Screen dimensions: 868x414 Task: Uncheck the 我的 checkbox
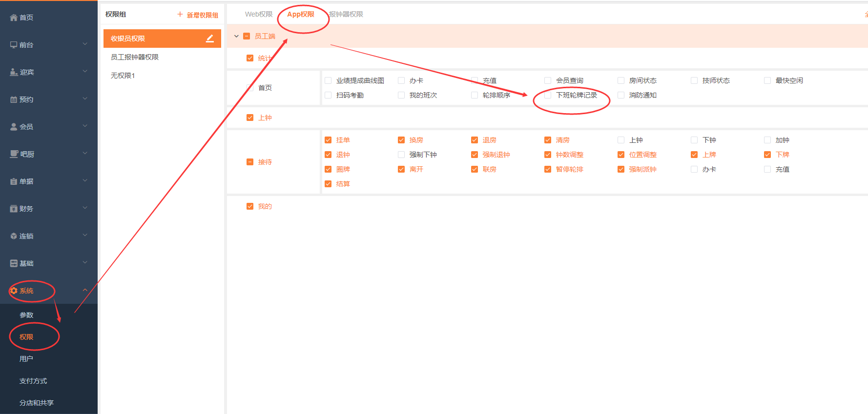tap(250, 206)
